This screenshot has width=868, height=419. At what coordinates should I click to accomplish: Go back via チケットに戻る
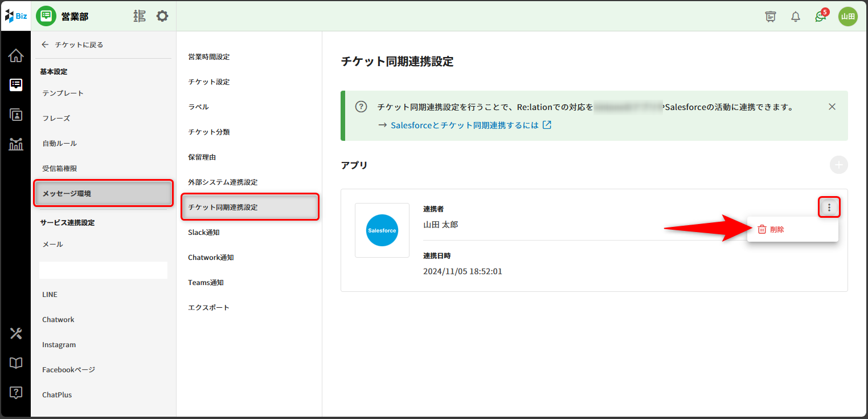tap(72, 44)
